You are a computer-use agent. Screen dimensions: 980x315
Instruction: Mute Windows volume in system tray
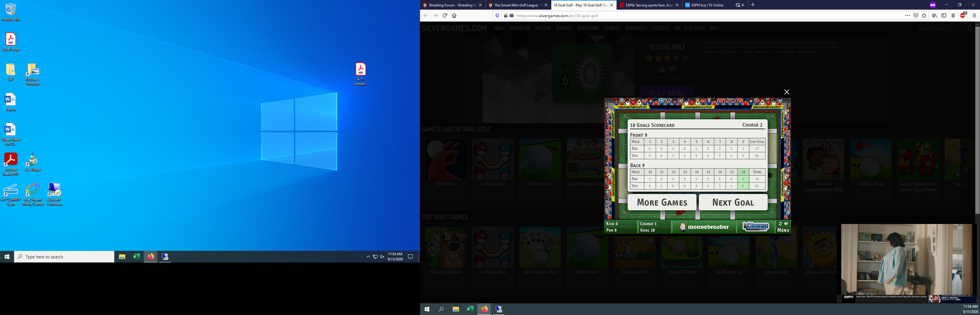[x=382, y=257]
